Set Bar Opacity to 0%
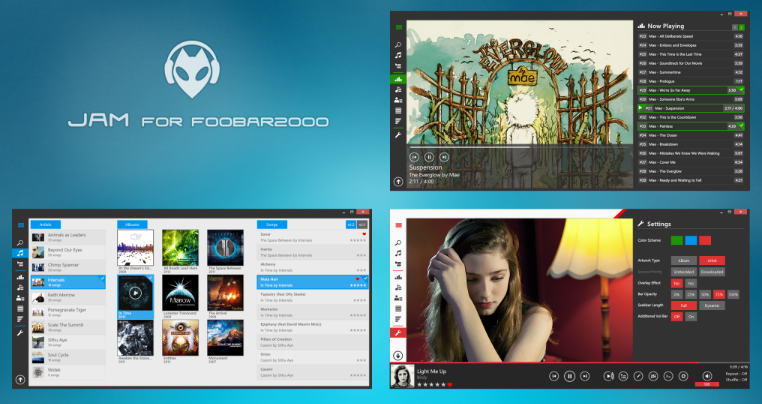The image size is (762, 404). pyautogui.click(x=676, y=294)
